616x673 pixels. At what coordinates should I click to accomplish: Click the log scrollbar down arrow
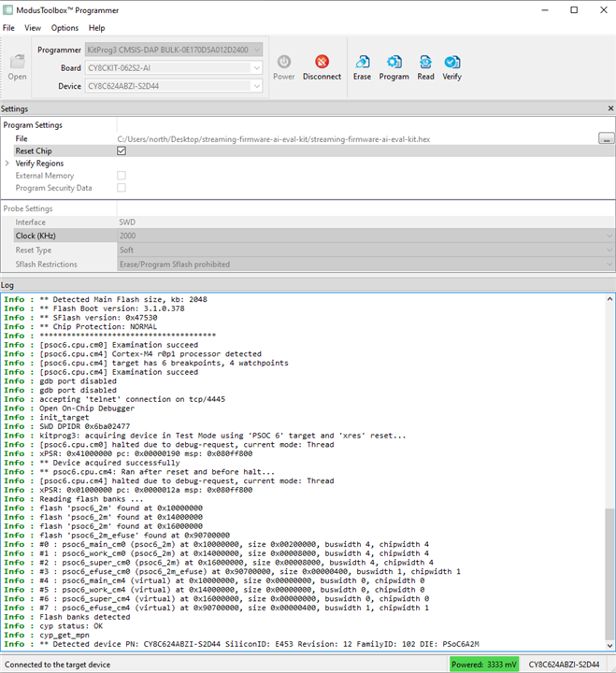[x=609, y=646]
